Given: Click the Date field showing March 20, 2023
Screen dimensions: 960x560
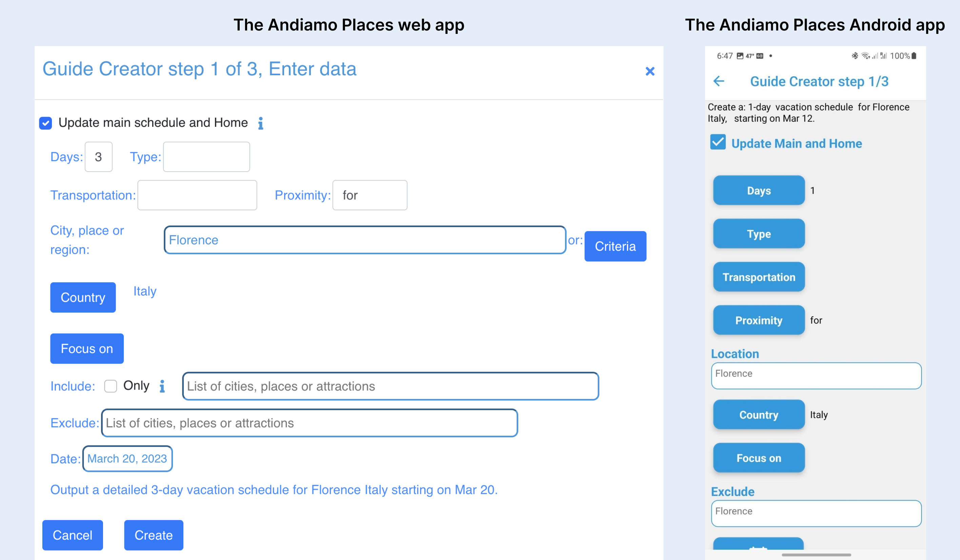Looking at the screenshot, I should pyautogui.click(x=127, y=458).
